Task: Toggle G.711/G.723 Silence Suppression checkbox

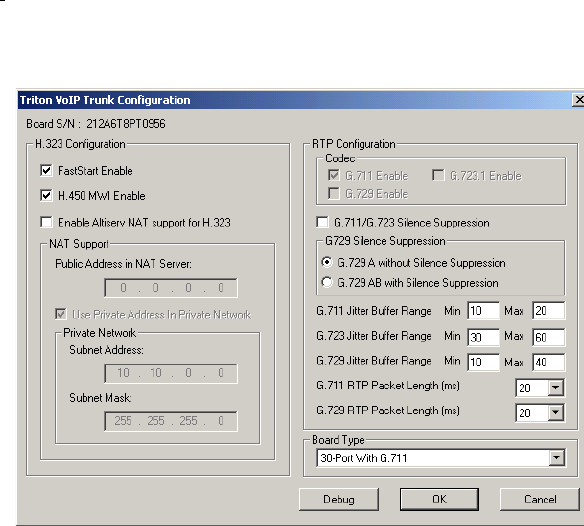Action: pyautogui.click(x=322, y=222)
